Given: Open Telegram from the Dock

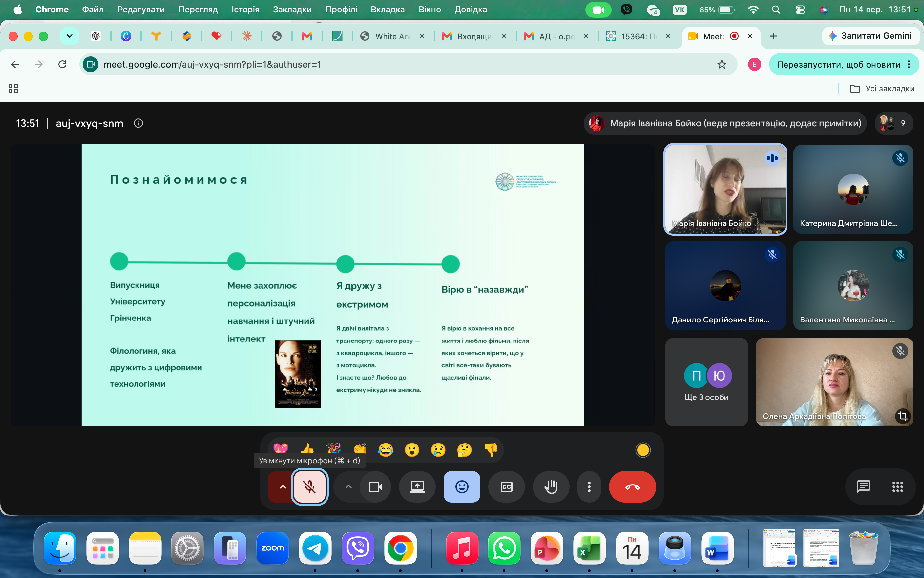Looking at the screenshot, I should click(315, 548).
